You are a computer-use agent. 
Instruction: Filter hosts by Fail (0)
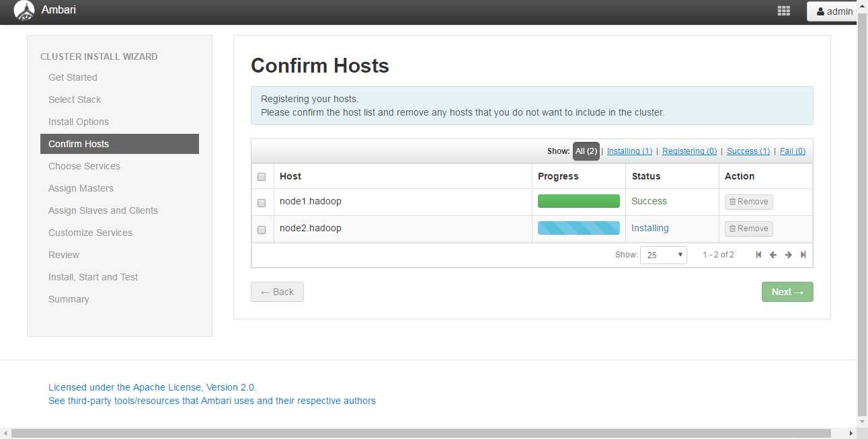tap(793, 151)
